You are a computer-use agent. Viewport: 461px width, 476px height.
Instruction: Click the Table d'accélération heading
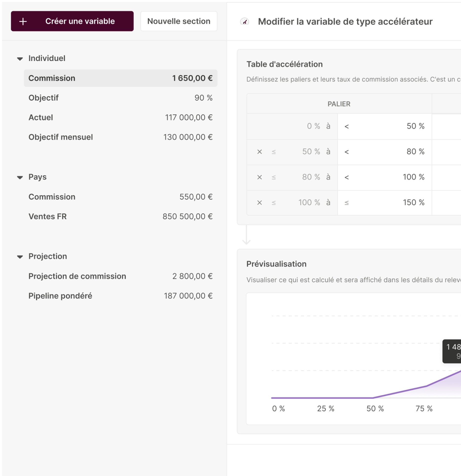285,64
